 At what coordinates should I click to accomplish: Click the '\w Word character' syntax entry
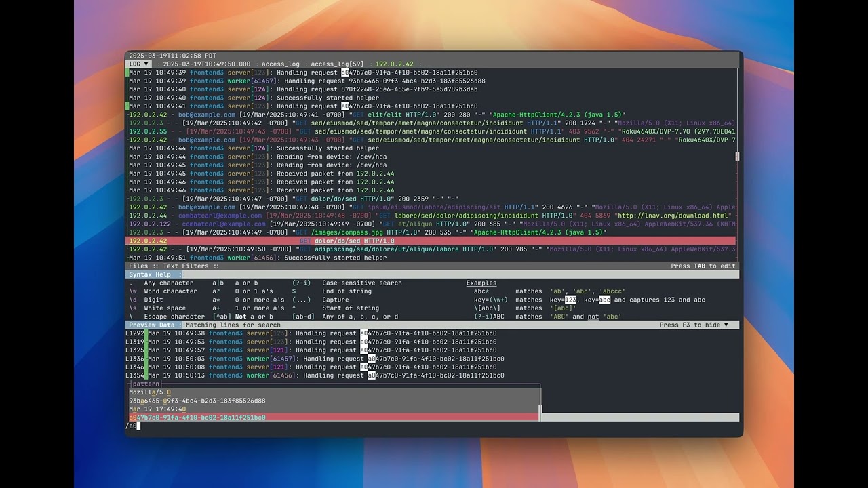click(163, 291)
